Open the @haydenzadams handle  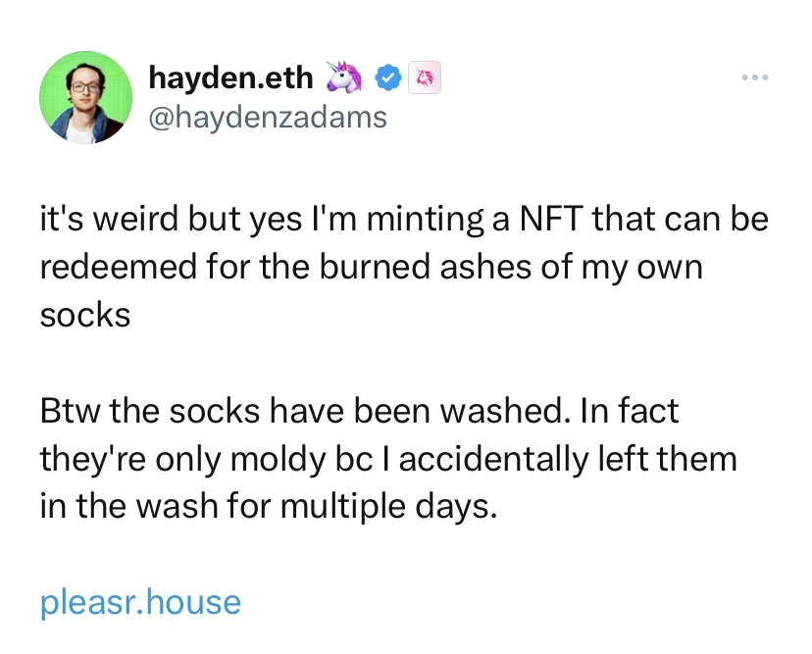tap(268, 118)
